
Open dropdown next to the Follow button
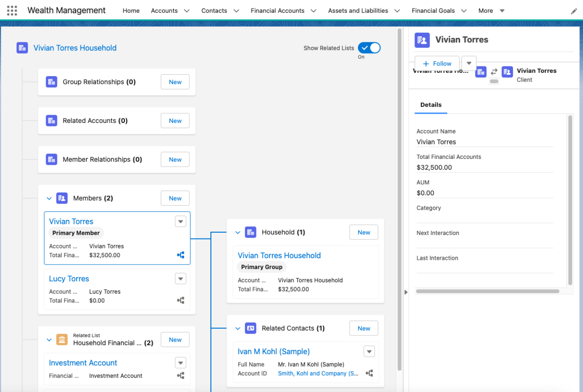point(469,63)
